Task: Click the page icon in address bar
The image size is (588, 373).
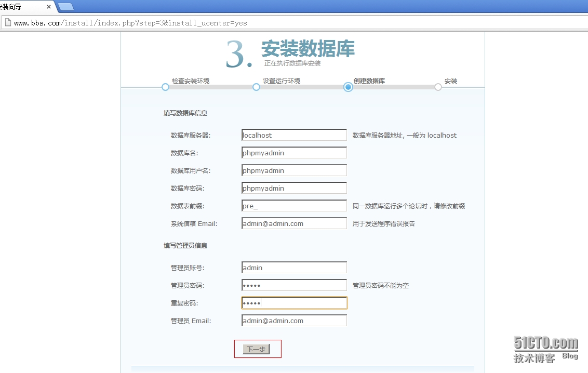Action: coord(7,22)
